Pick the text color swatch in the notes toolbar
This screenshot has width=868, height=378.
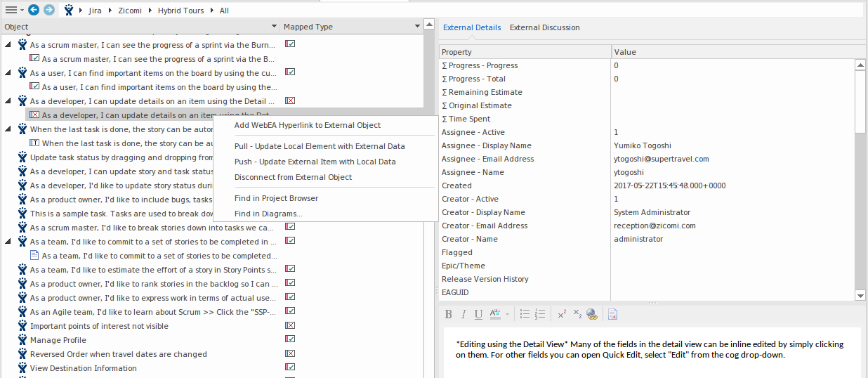click(495, 315)
